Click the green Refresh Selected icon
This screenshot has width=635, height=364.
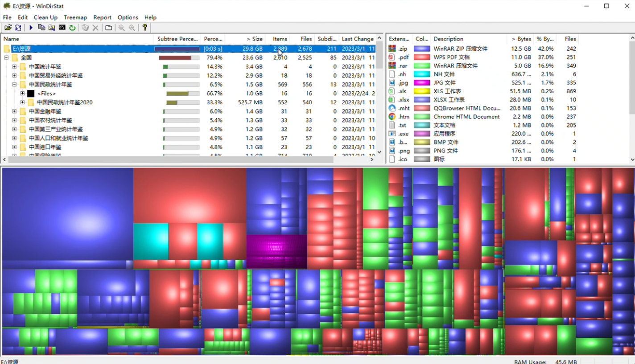pyautogui.click(x=72, y=28)
